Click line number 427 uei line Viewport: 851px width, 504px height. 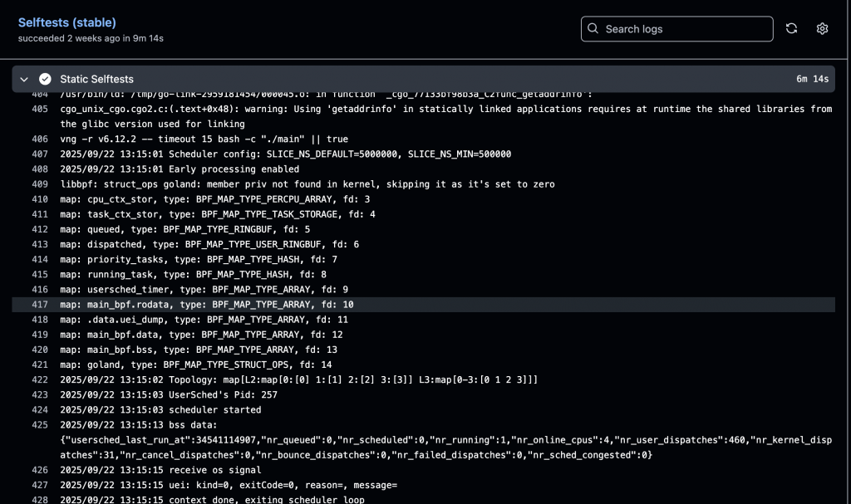tap(40, 485)
